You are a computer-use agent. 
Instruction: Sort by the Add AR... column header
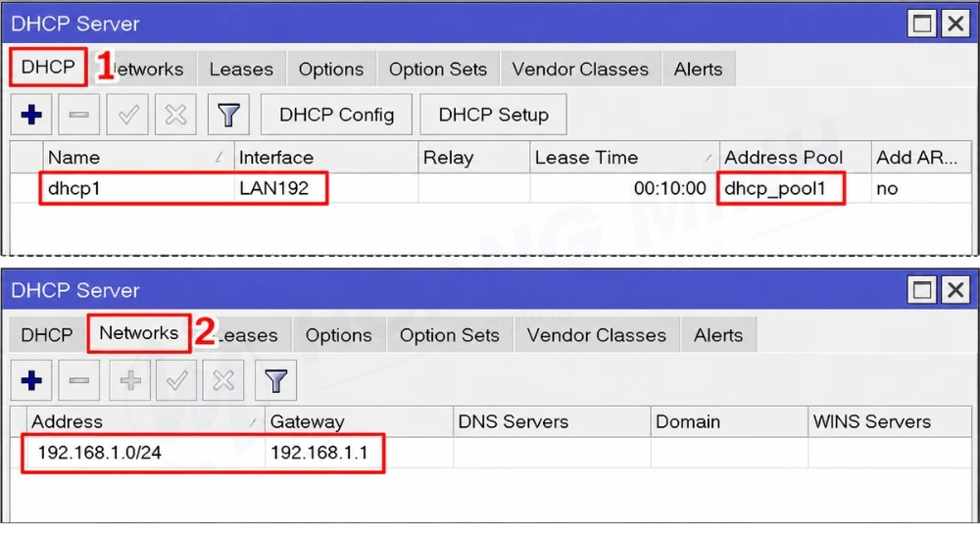tap(921, 158)
